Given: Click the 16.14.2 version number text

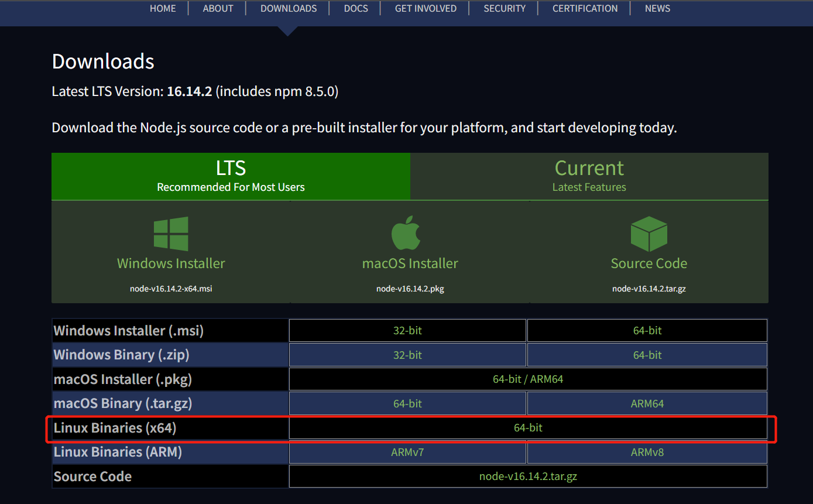Looking at the screenshot, I should tap(189, 91).
